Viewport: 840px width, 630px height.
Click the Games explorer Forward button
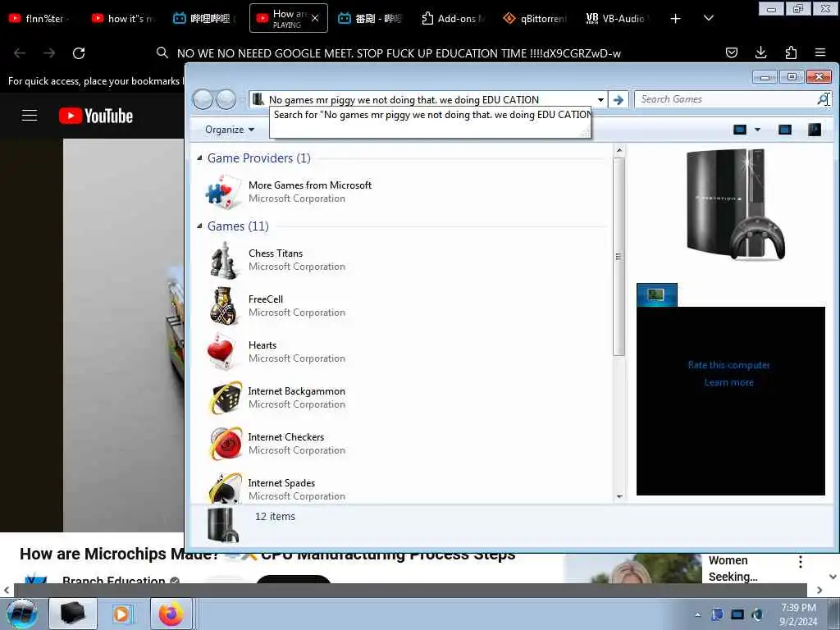[x=226, y=99]
